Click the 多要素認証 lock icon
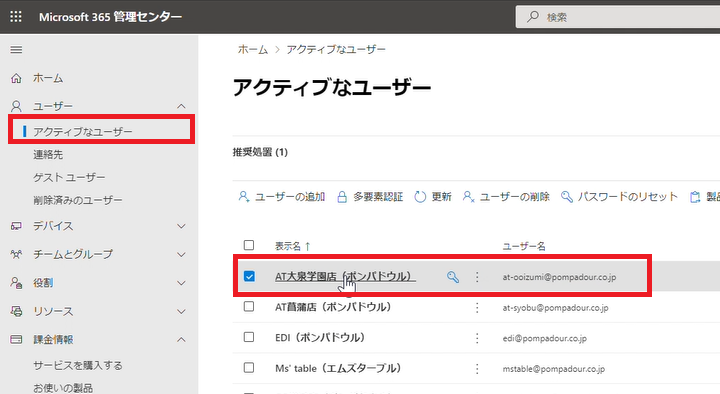Image resolution: width=720 pixels, height=394 pixels. (x=342, y=197)
